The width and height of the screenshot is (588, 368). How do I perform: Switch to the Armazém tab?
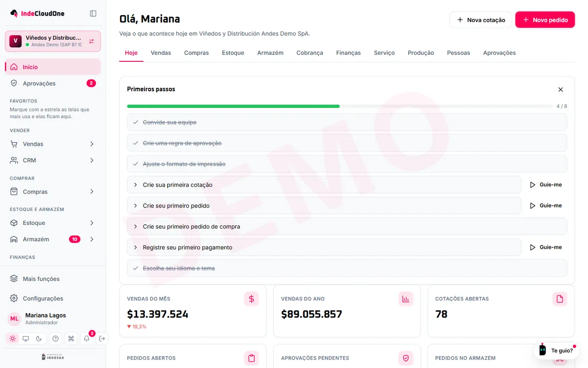coord(270,53)
